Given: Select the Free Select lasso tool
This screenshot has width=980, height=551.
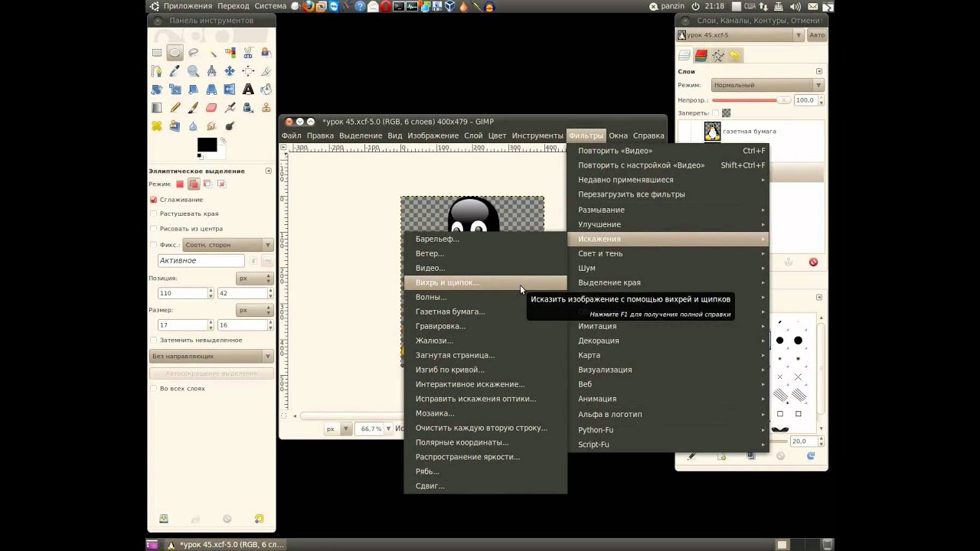Looking at the screenshot, I should click(193, 53).
